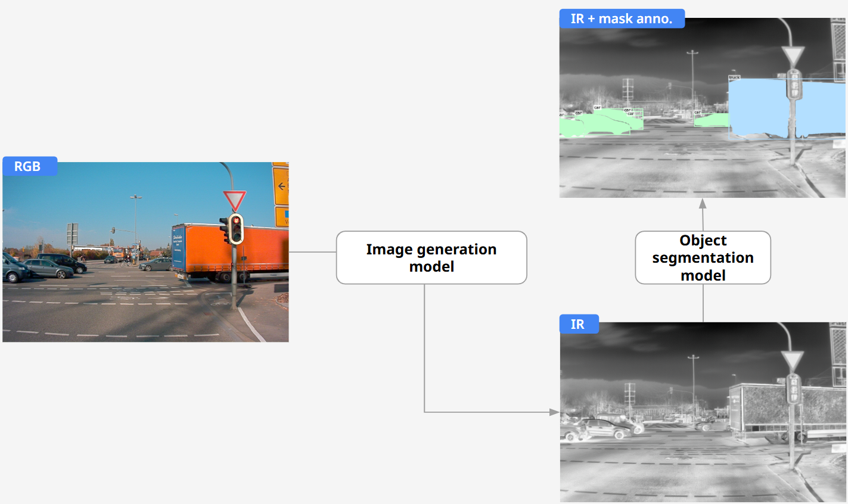Click the annotated IR mask image
Image resolution: width=848 pixels, height=504 pixels.
(703, 108)
